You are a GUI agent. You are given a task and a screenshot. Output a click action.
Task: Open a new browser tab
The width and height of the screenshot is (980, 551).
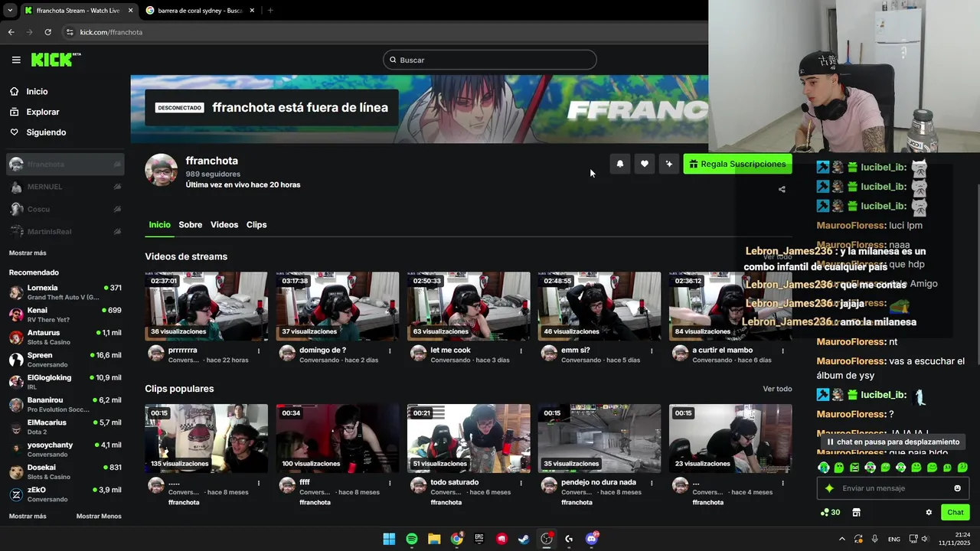pyautogui.click(x=270, y=10)
